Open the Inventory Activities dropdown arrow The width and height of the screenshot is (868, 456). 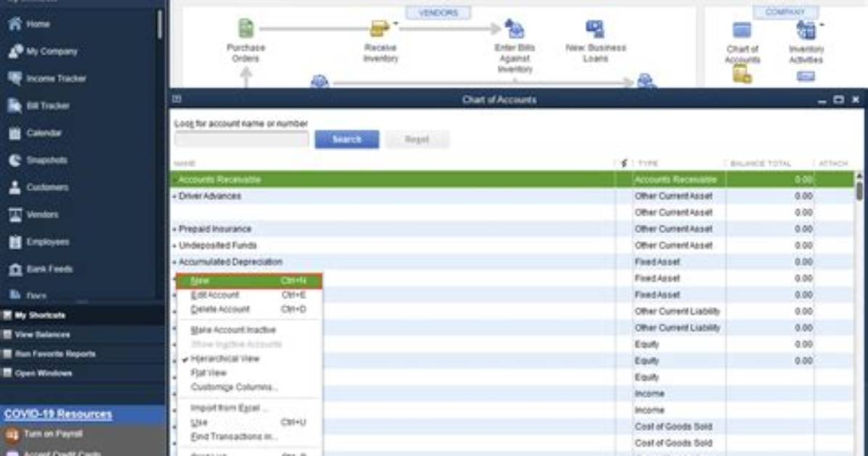pyautogui.click(x=822, y=25)
